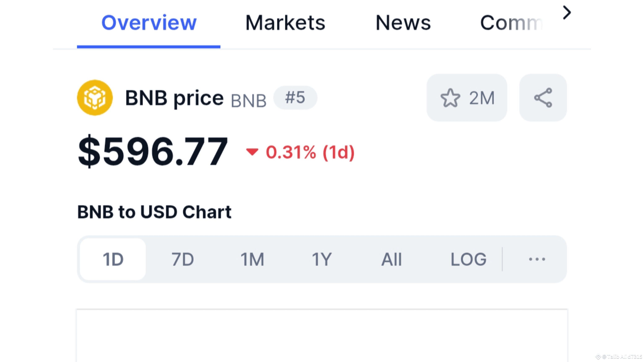Screen dimensions: 644x362
Task: Click the #5 rank badge
Action: [295, 98]
